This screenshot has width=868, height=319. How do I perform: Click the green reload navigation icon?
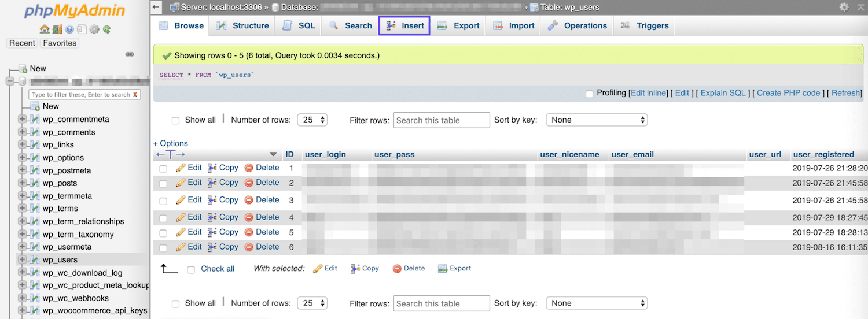[106, 29]
